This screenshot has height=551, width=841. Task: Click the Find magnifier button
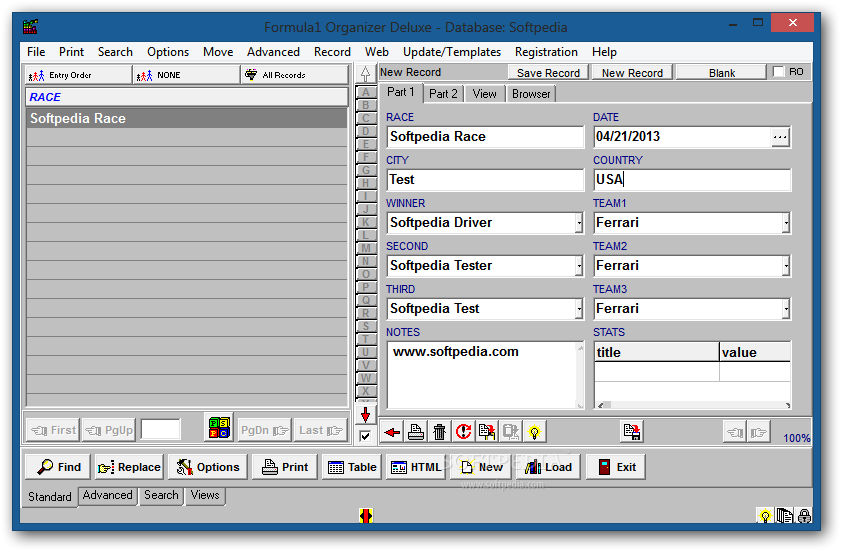tap(58, 467)
